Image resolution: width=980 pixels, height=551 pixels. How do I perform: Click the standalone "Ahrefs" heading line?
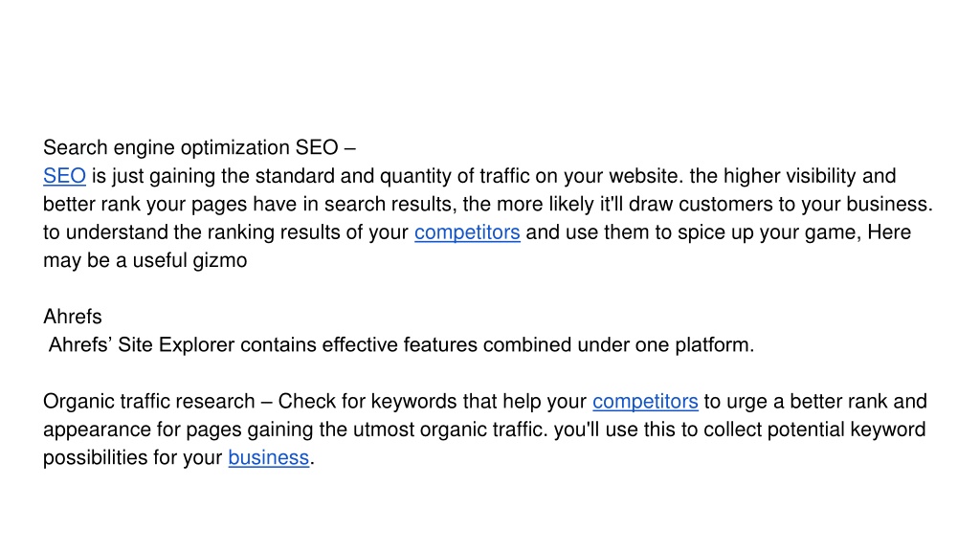click(73, 317)
